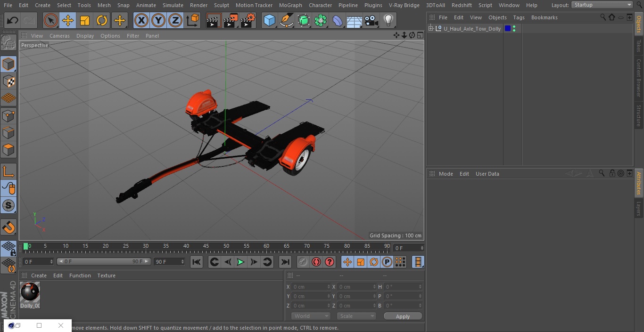Add a camera object
The image size is (644, 332).
(372, 20)
